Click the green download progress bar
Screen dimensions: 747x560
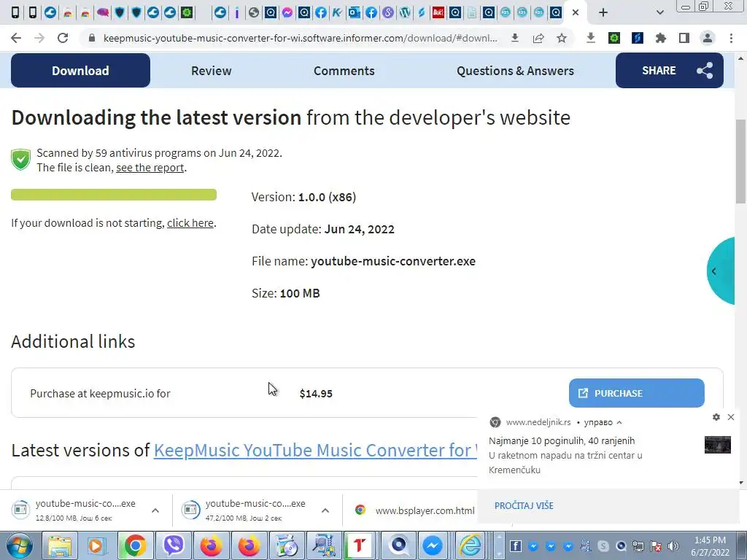(114, 194)
